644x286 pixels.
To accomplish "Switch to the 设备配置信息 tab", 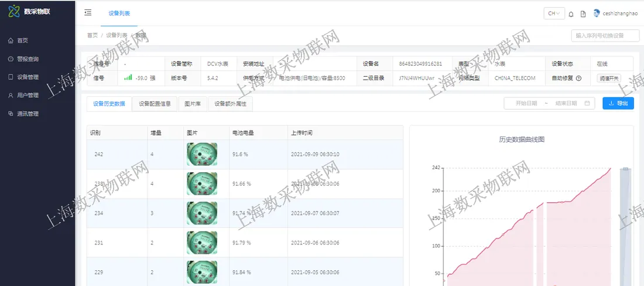I will [155, 104].
